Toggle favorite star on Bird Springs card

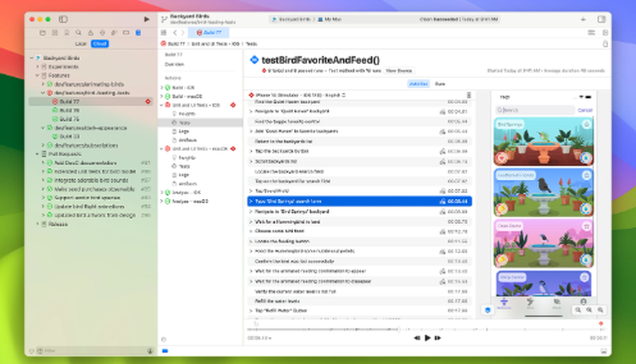(x=586, y=125)
